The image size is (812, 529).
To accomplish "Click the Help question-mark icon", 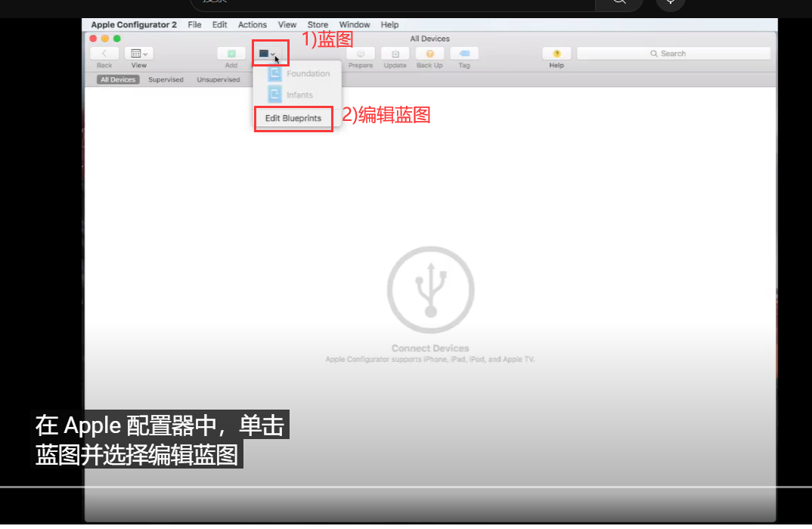I will 556,54.
